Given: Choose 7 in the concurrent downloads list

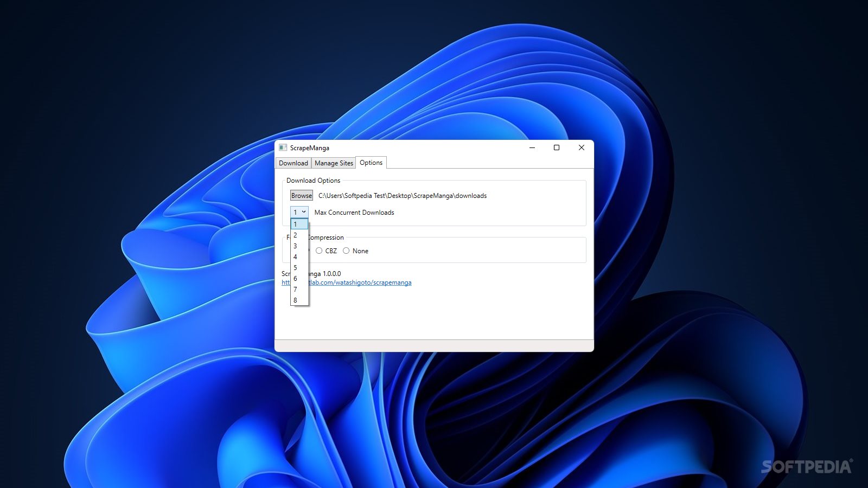Looking at the screenshot, I should pos(299,290).
